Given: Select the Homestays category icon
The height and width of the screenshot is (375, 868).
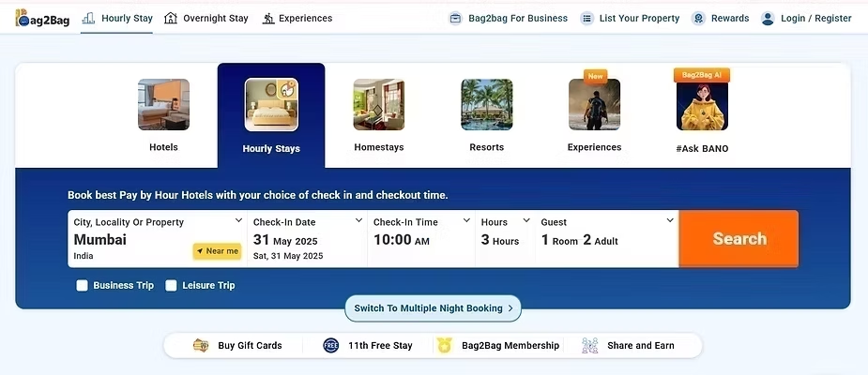Looking at the screenshot, I should coord(379,105).
